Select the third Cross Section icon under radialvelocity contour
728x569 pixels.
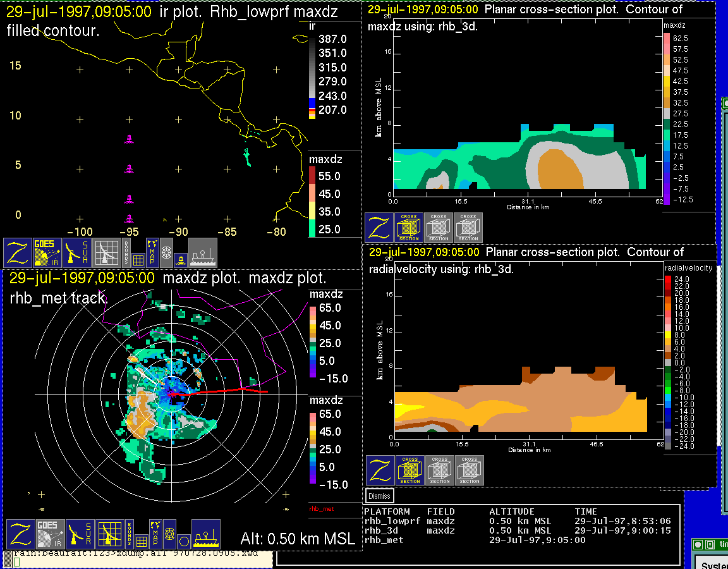470,470
